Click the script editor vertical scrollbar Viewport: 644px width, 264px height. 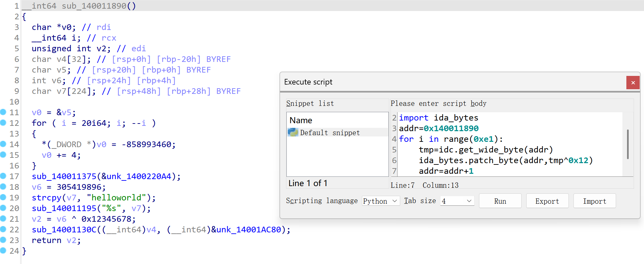click(x=628, y=144)
